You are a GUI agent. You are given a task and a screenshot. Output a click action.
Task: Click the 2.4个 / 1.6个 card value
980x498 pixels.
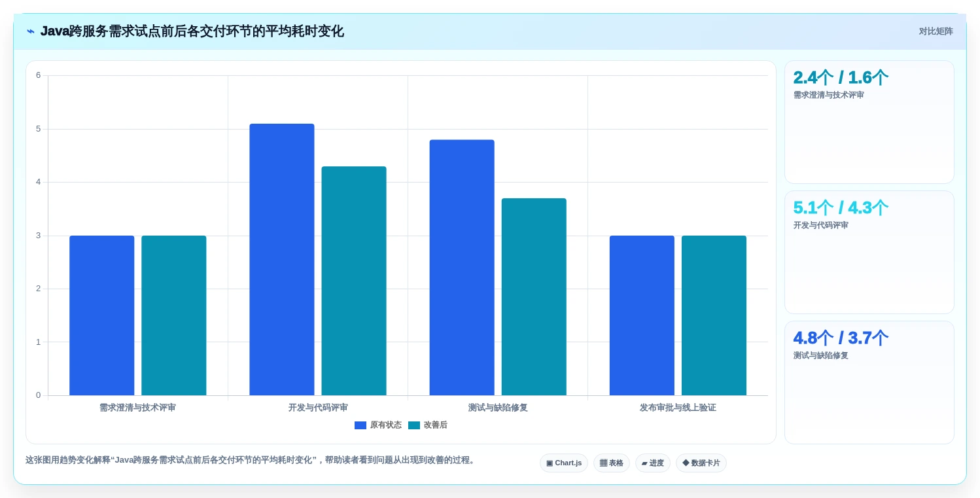pyautogui.click(x=841, y=78)
